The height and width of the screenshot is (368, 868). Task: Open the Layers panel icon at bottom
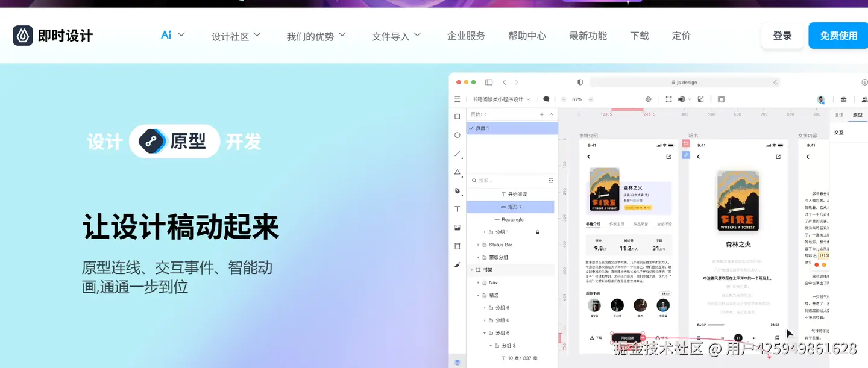(458, 362)
